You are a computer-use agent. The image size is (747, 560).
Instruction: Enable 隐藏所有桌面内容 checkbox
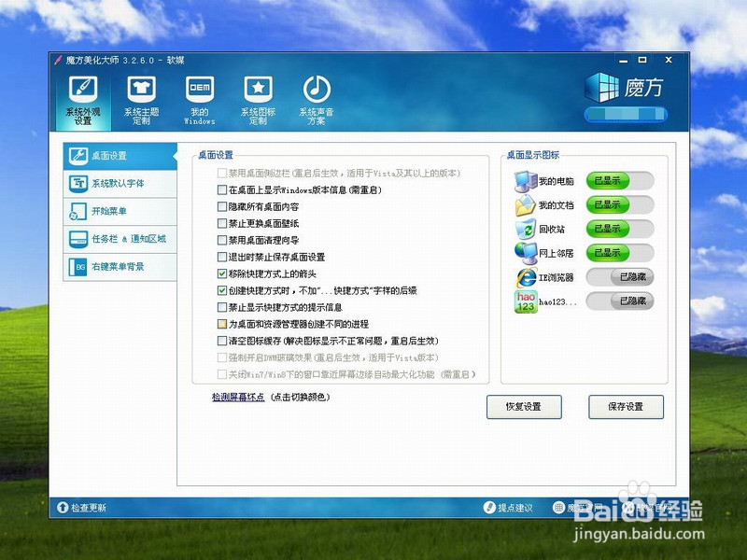220,206
